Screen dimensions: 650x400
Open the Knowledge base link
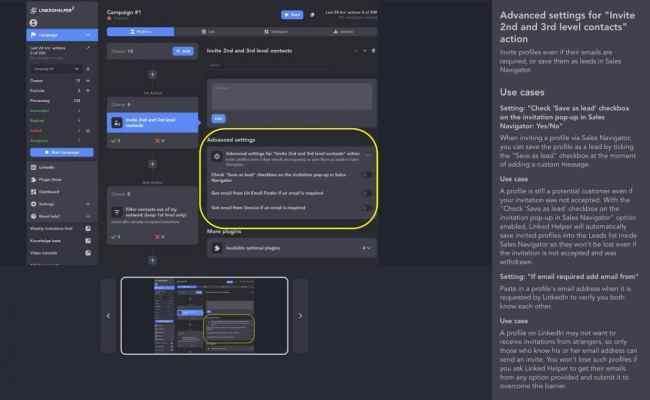[45, 241]
